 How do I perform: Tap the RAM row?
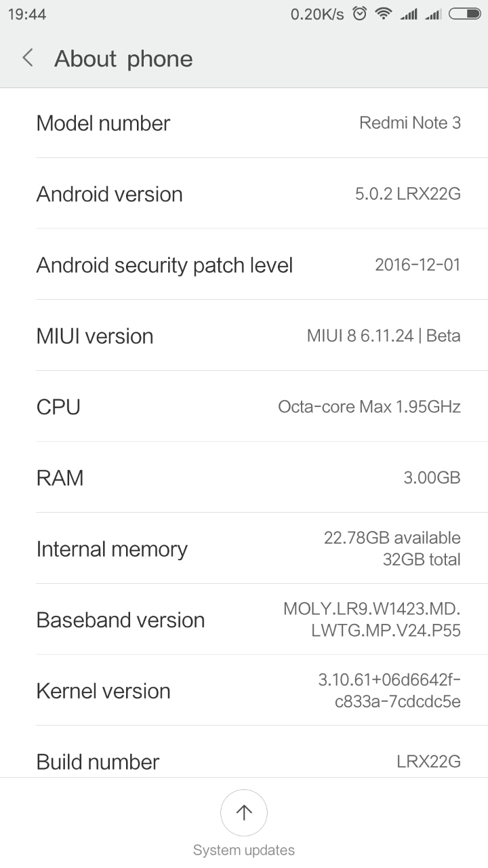[244, 478]
